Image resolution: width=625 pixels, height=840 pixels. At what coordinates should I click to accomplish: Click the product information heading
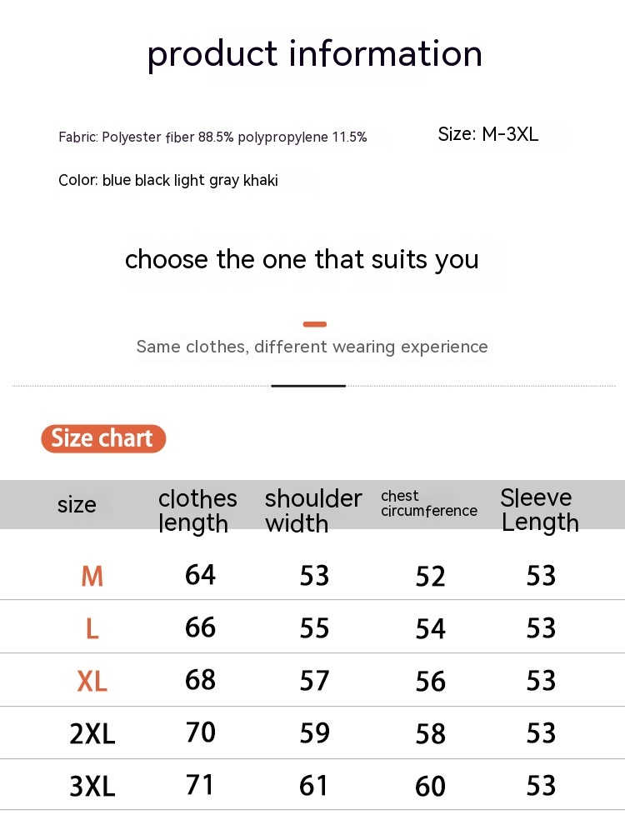click(x=314, y=54)
